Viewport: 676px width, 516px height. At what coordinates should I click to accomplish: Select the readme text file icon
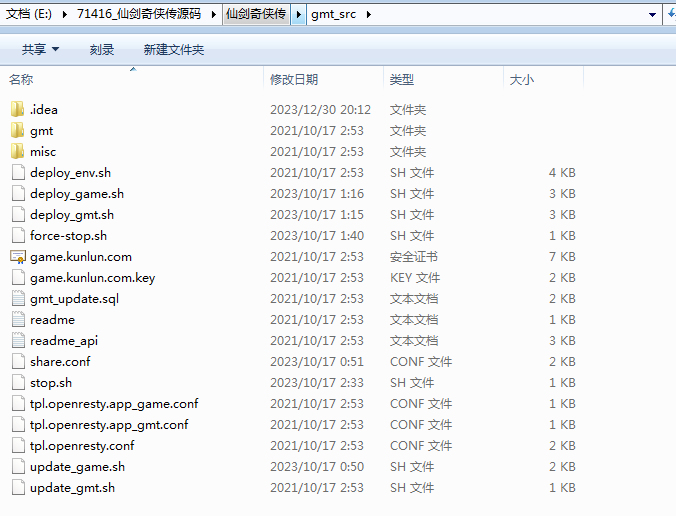(x=18, y=320)
